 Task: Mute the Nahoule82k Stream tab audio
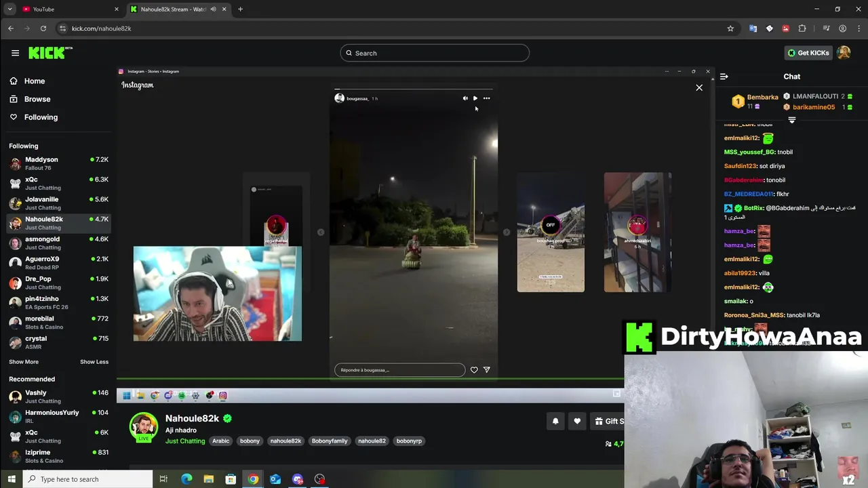(213, 9)
